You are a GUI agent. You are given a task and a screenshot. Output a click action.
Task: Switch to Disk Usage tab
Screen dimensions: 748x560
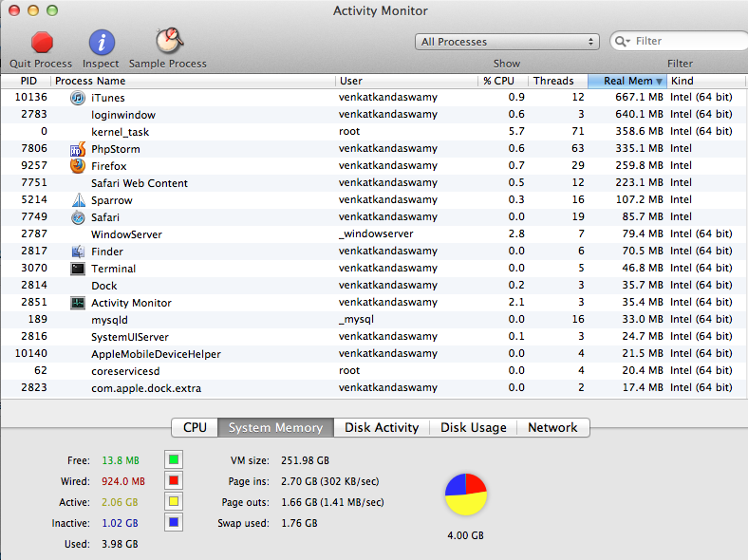point(474,427)
